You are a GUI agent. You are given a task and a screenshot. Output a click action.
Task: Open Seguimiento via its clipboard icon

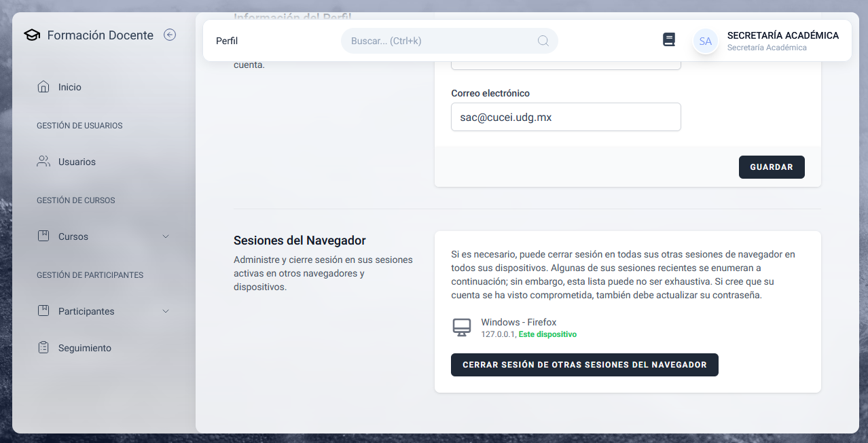43,348
